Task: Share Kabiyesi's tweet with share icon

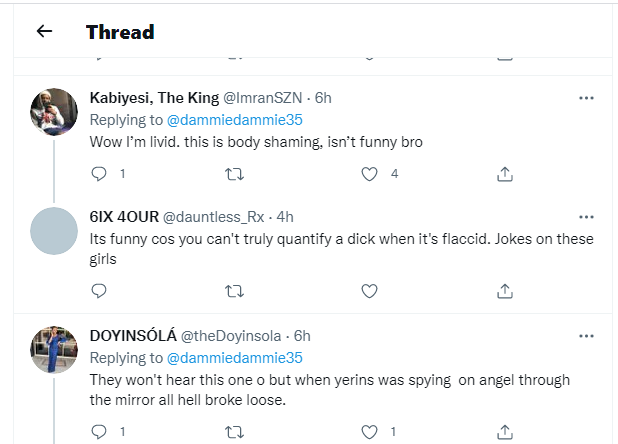Action: tap(505, 174)
